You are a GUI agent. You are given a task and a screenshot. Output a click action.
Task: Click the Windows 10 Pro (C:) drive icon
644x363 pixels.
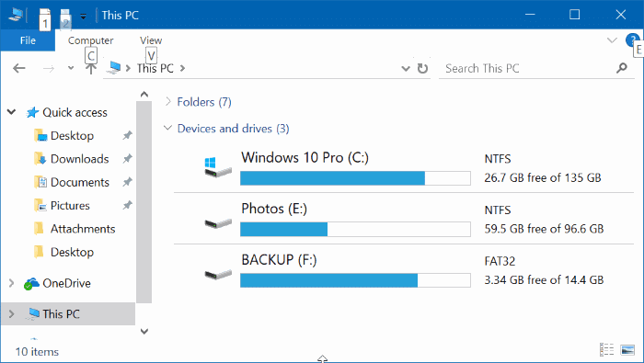point(218,167)
